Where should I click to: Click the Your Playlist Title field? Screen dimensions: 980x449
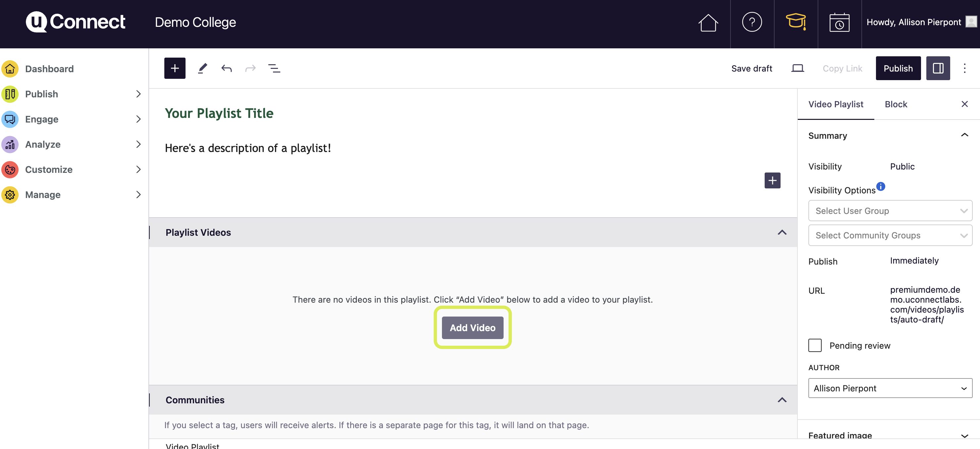tap(219, 113)
